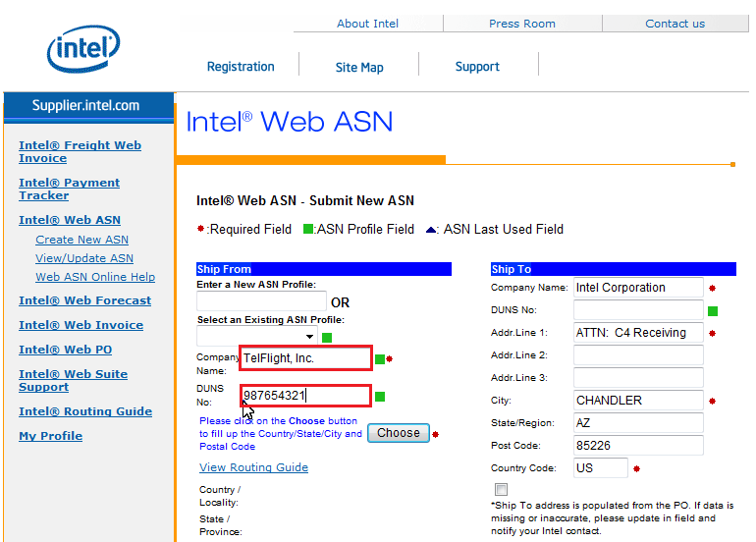Click the Country Code field
The width and height of the screenshot is (756, 542).
click(601, 468)
